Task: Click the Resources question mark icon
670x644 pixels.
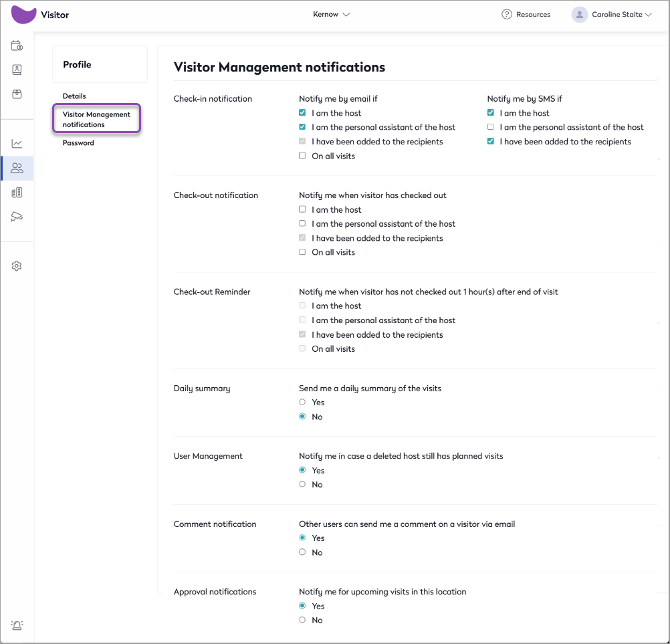Action: pyautogui.click(x=507, y=14)
